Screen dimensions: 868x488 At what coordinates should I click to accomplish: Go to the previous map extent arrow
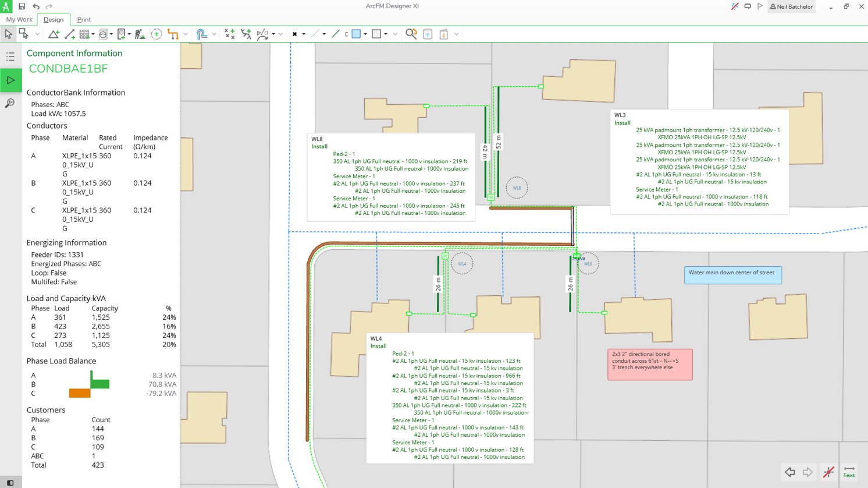pos(789,472)
